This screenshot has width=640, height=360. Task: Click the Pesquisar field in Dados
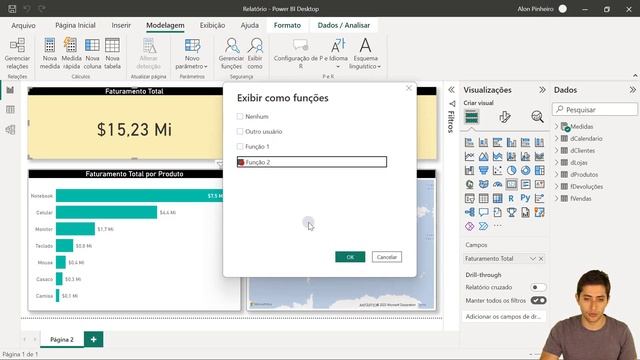tap(595, 109)
